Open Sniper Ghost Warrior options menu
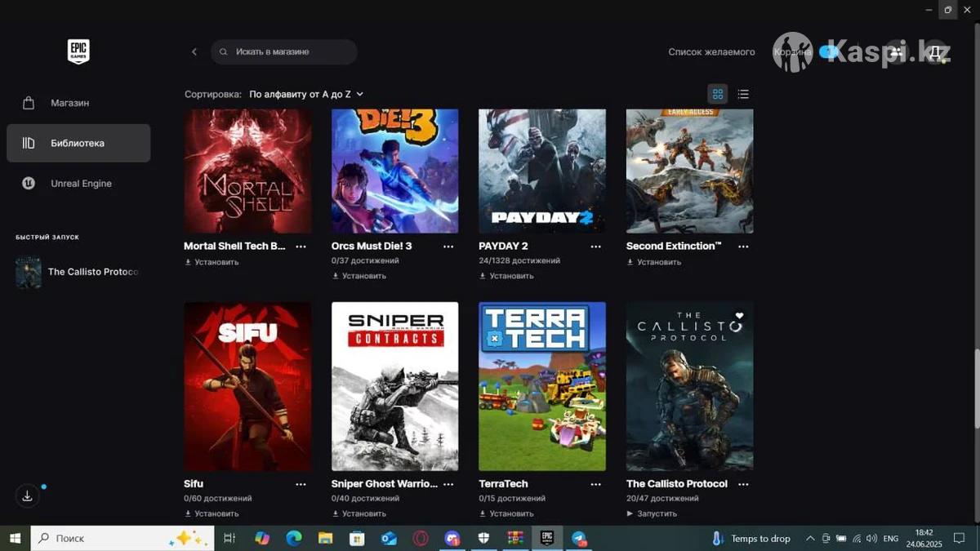 448,484
